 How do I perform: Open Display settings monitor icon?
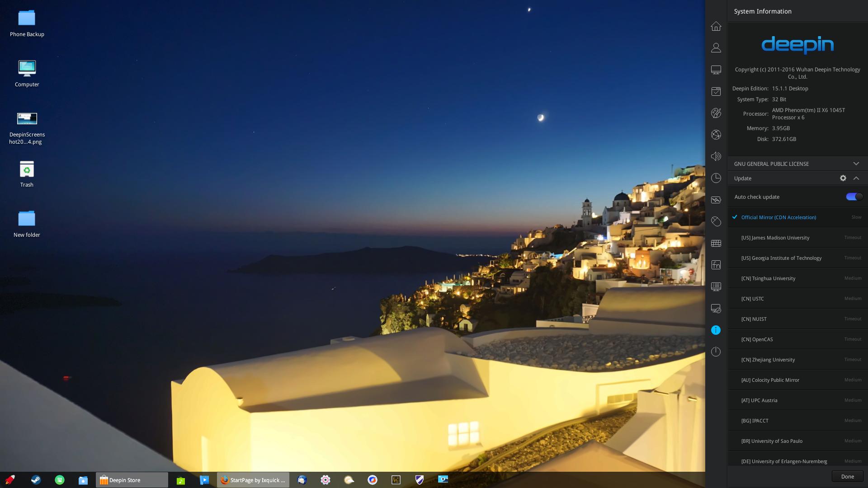(716, 70)
